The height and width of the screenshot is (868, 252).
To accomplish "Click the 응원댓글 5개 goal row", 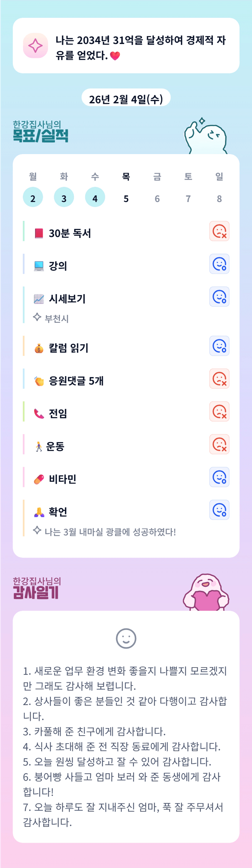I will 76,381.
